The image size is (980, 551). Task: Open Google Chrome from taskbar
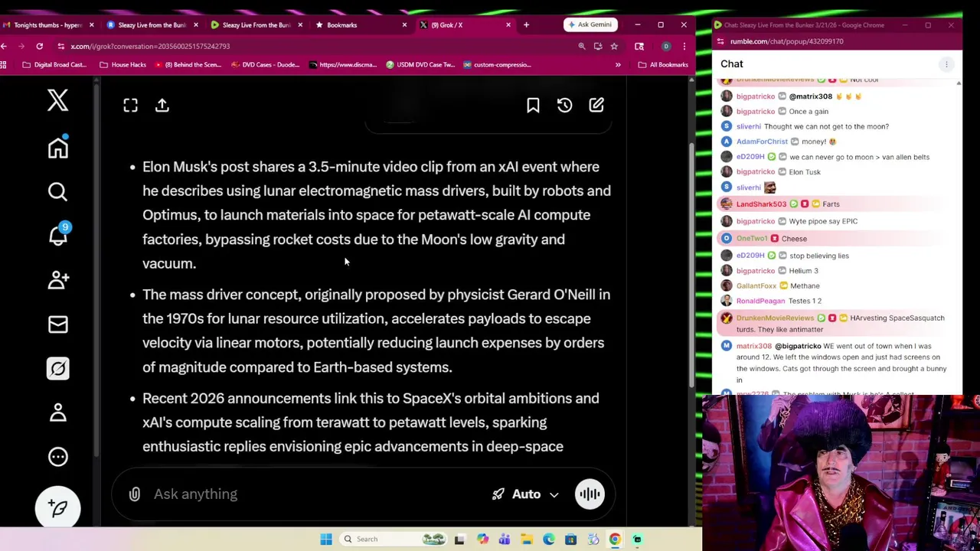click(615, 540)
